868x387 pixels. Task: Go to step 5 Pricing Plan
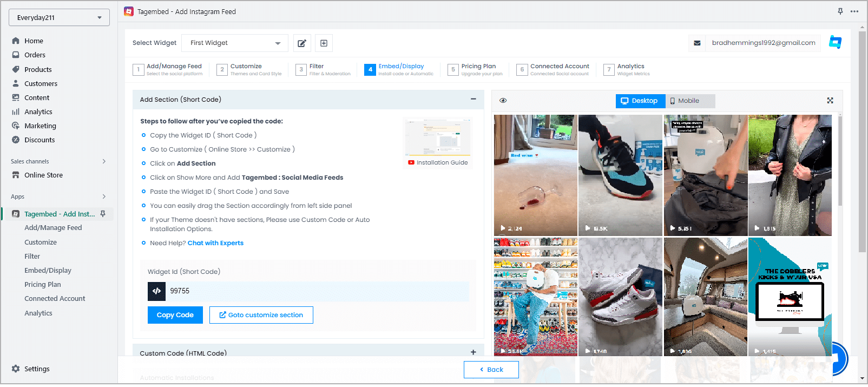pyautogui.click(x=475, y=69)
